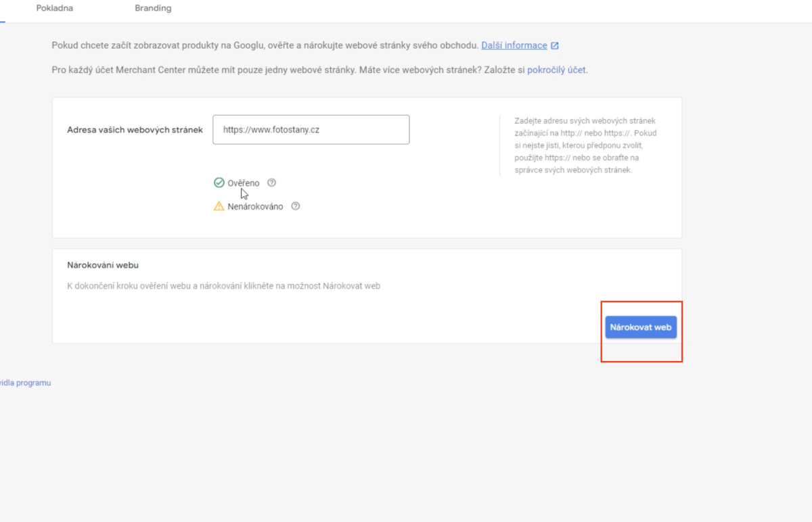Click the Adresa vašich webových stránek label
Screen dimensions: 812x522
point(135,130)
